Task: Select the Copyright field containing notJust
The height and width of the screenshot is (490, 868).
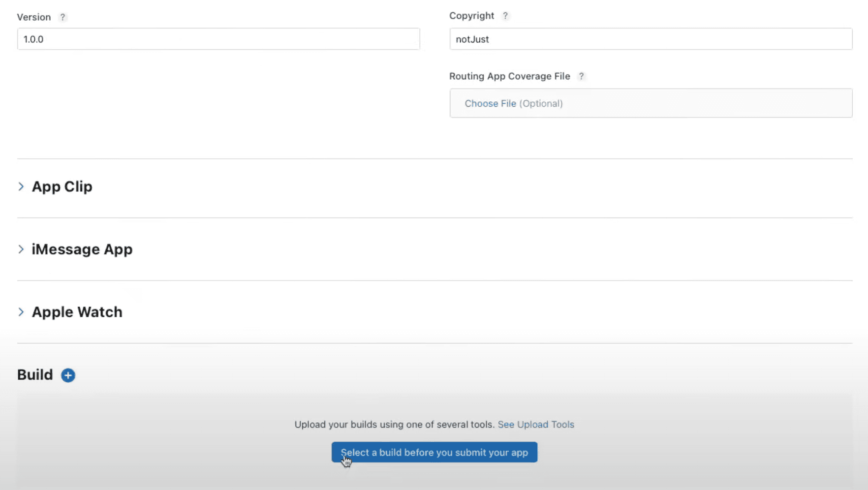Action: 651,39
